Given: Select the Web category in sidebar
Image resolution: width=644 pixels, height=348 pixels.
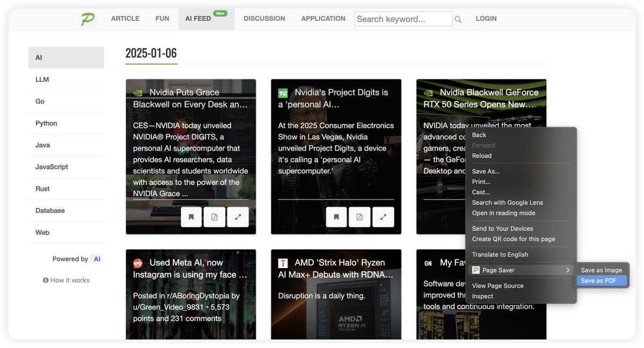Looking at the screenshot, I should point(66,233).
